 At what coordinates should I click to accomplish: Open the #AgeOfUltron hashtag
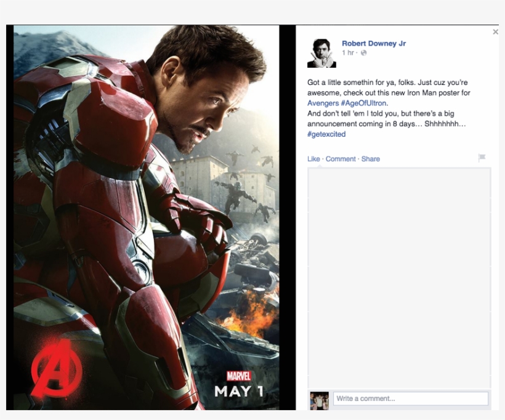coord(363,103)
